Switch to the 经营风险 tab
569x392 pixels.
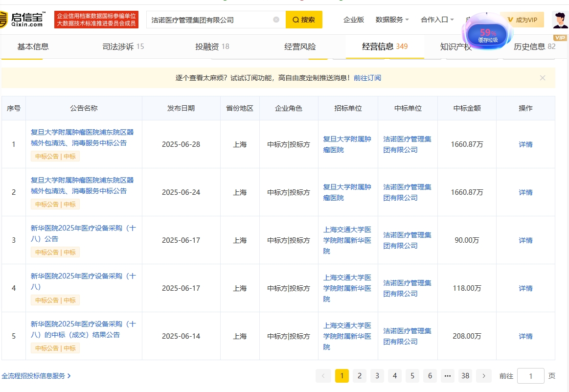point(300,46)
